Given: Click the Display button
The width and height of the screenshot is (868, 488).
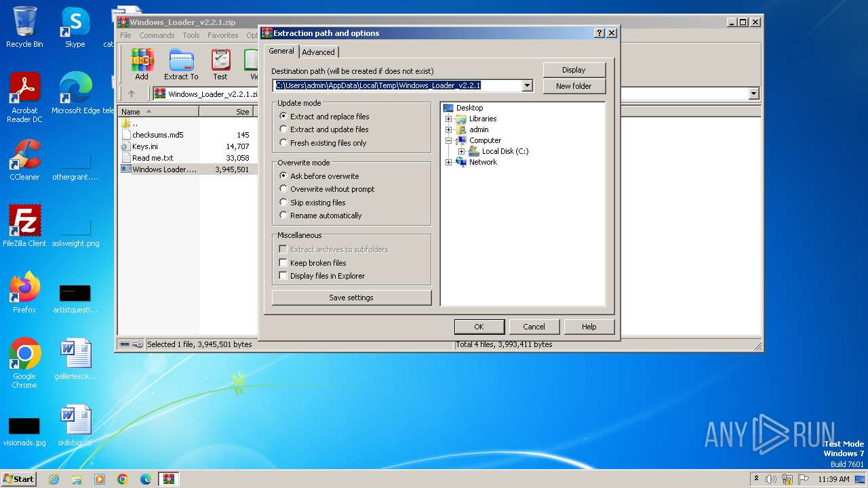Looking at the screenshot, I should pyautogui.click(x=574, y=70).
